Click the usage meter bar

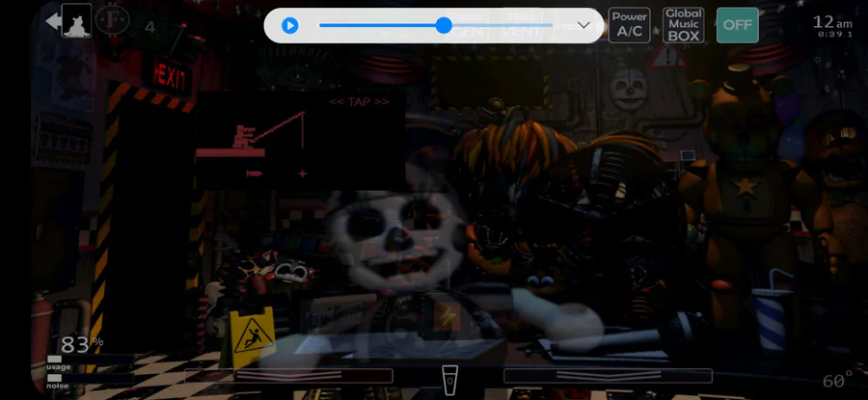click(91, 360)
